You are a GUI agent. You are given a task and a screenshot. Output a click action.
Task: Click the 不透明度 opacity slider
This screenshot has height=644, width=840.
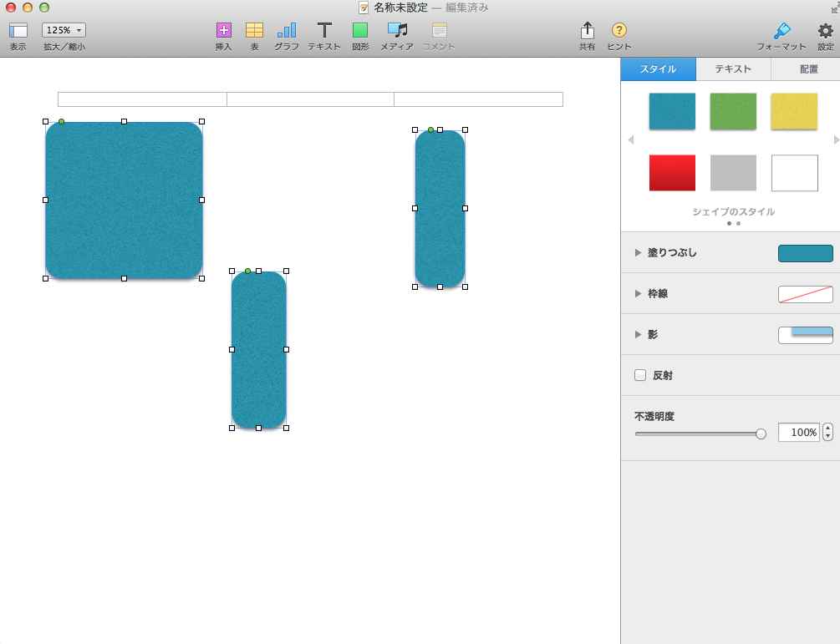tap(700, 434)
